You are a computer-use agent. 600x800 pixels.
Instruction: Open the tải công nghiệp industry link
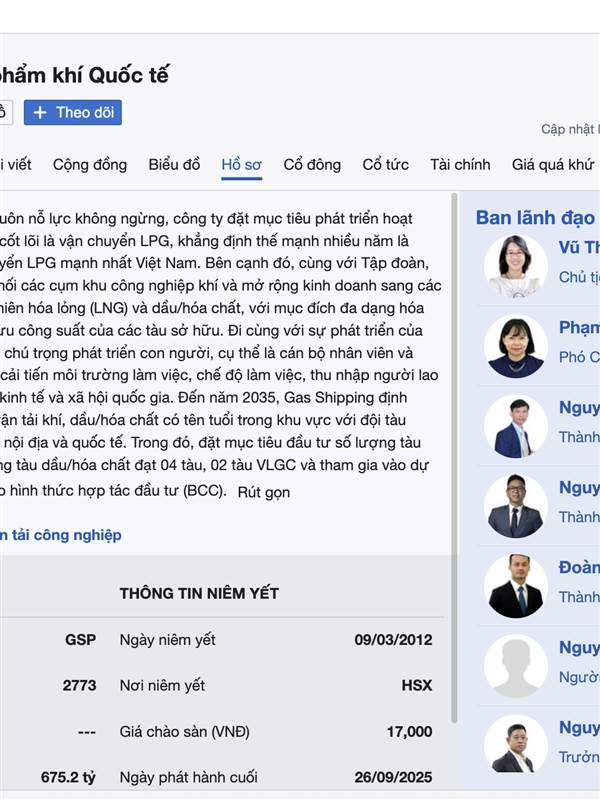point(61,535)
